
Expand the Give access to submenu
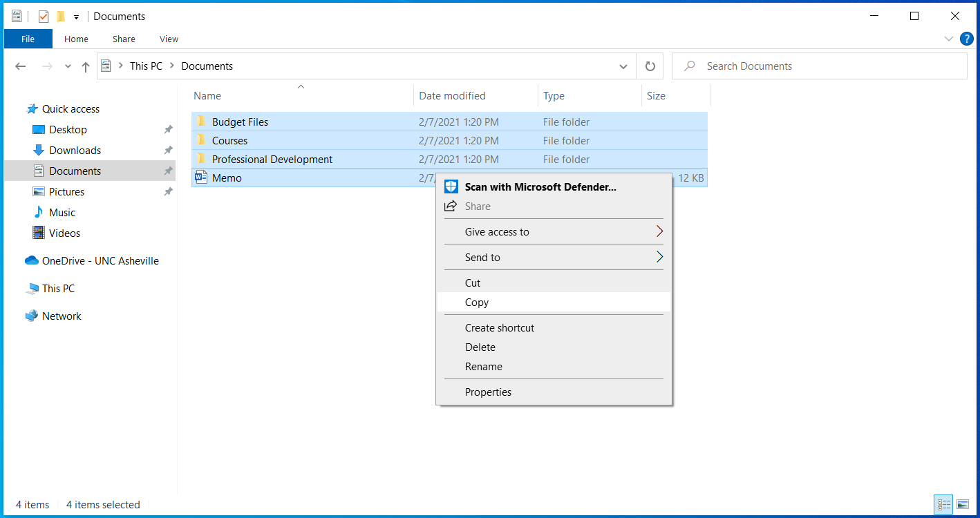pos(659,232)
